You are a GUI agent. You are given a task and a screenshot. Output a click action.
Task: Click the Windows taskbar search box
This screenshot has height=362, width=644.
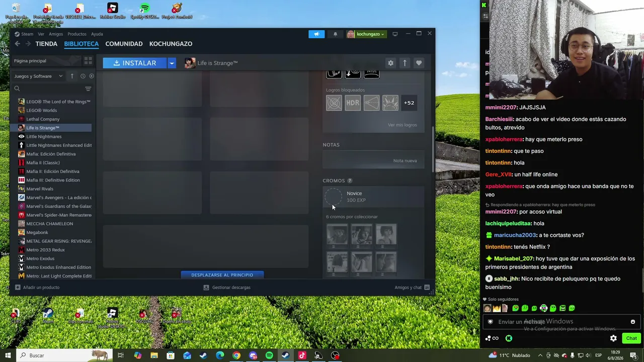pyautogui.click(x=63, y=355)
